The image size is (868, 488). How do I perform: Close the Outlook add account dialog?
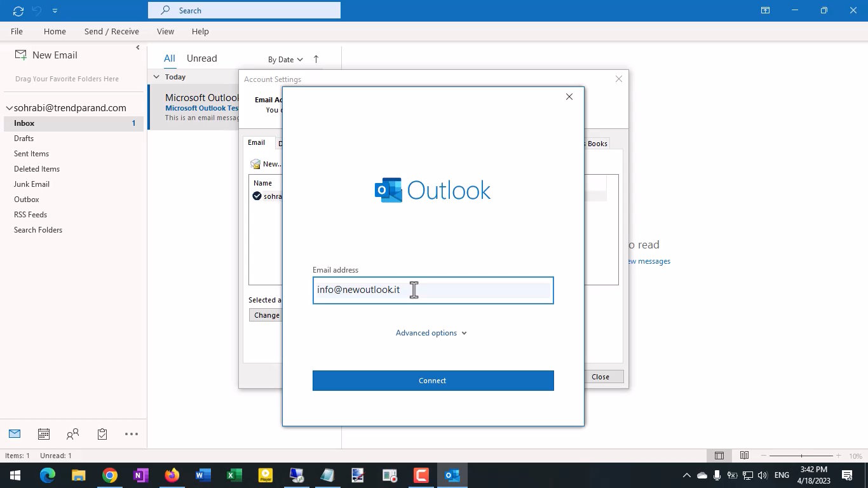tap(569, 97)
